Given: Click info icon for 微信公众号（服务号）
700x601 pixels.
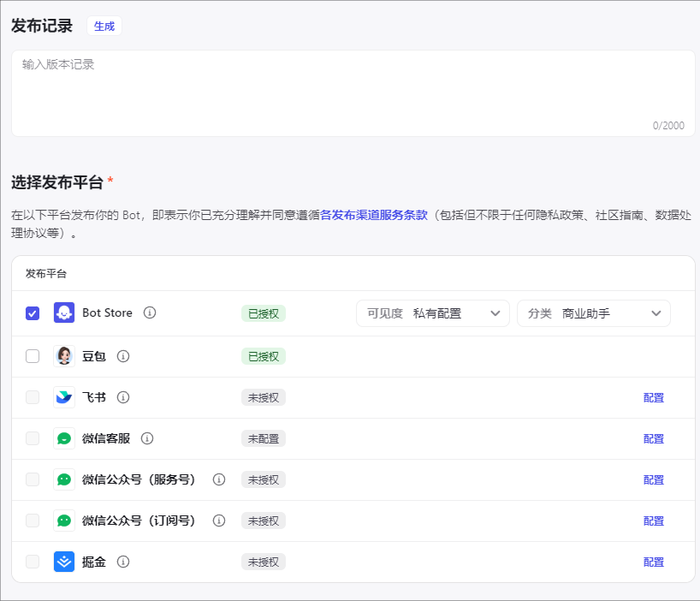Looking at the screenshot, I should point(219,479).
